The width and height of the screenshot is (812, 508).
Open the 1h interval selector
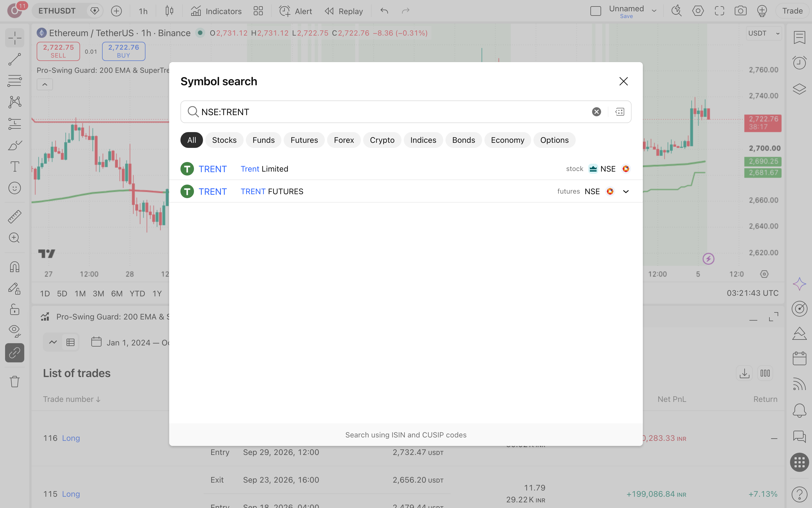tap(143, 11)
